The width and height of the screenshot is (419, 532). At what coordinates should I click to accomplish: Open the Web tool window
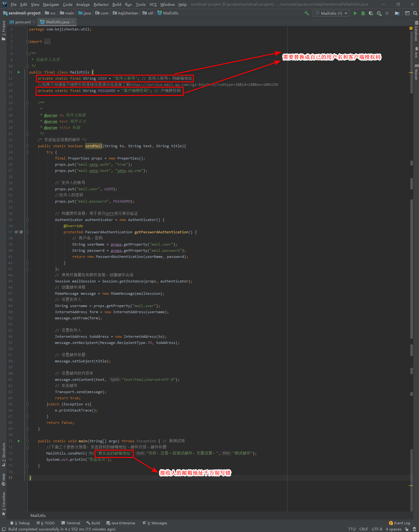(4, 479)
